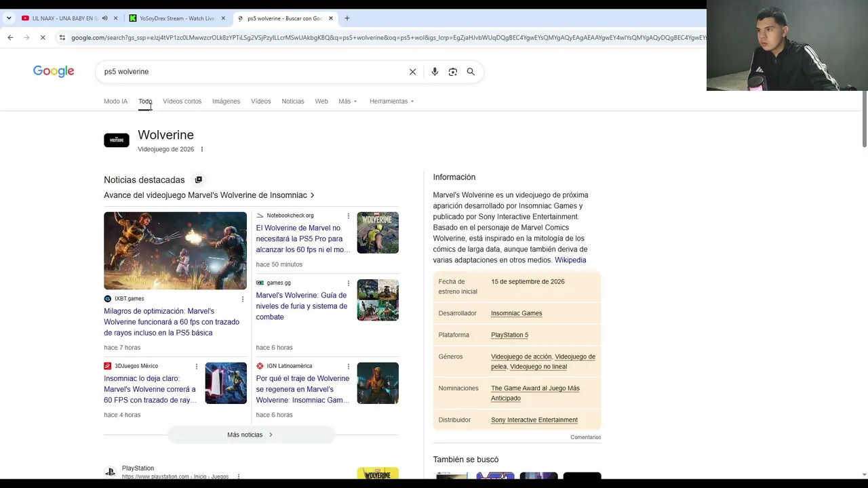Read Insomniac lo deja claro article
This screenshot has width=868, height=488.
coord(151,389)
